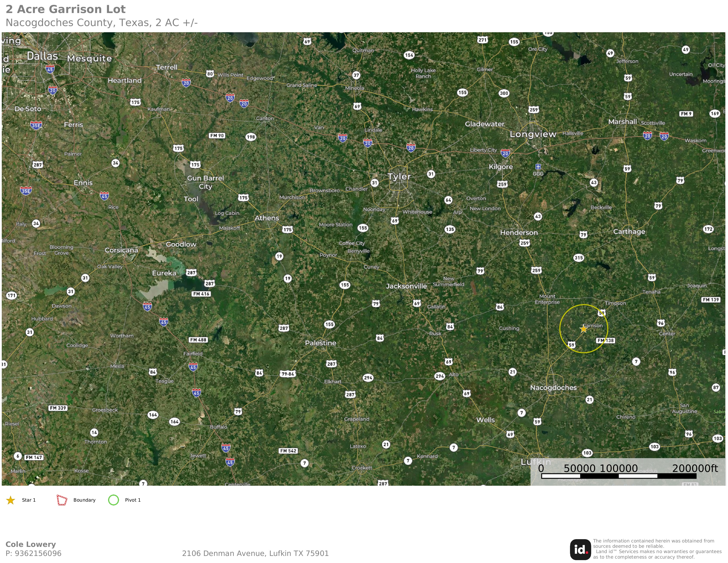The image size is (728, 563).
Task: Select the Nacogdoches city label
Action: [x=553, y=387]
